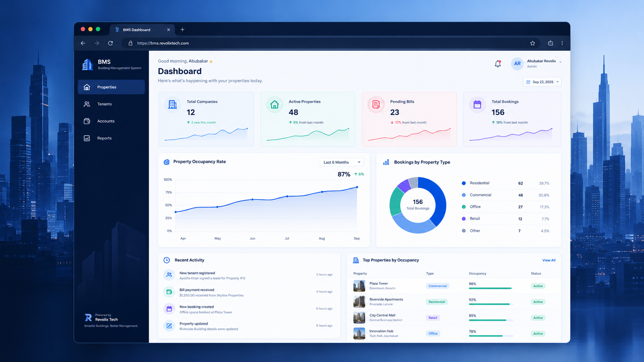Go back in browser history

pyautogui.click(x=83, y=43)
